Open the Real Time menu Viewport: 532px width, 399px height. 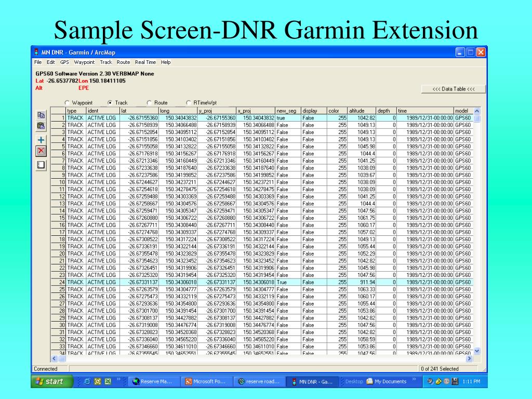point(145,62)
